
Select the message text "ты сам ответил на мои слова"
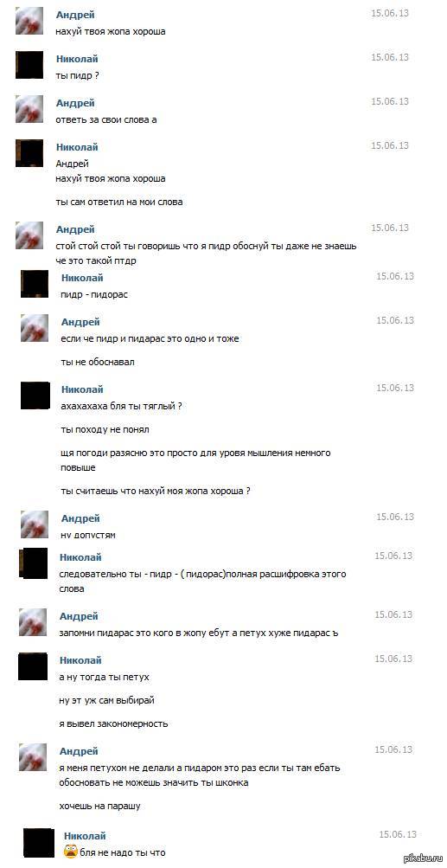(x=119, y=202)
